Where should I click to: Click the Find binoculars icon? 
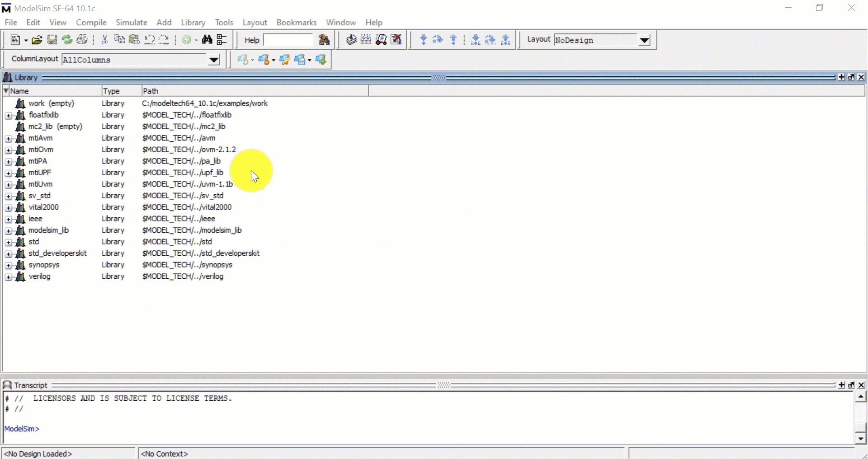pyautogui.click(x=207, y=40)
